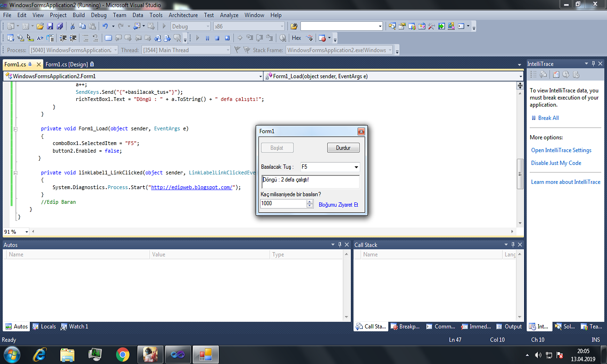Click the Restart debugging icon
This screenshot has height=364, width=607.
pos(227,38)
